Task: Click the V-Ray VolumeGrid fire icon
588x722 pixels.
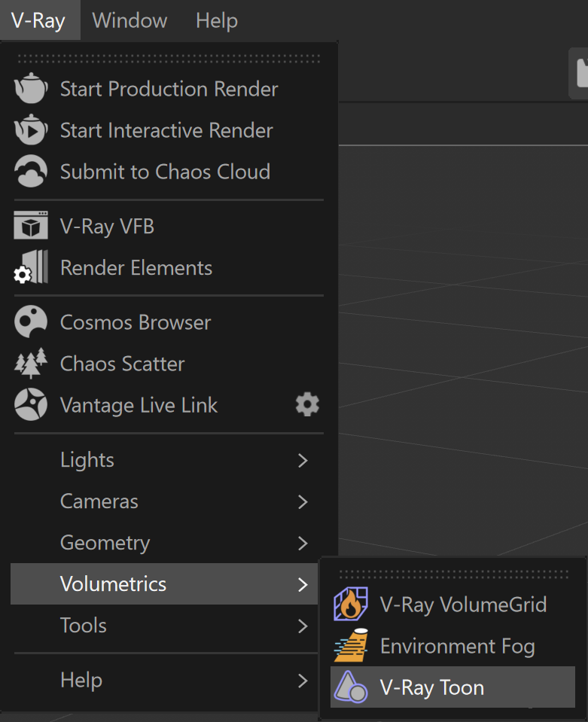Action: pyautogui.click(x=351, y=604)
